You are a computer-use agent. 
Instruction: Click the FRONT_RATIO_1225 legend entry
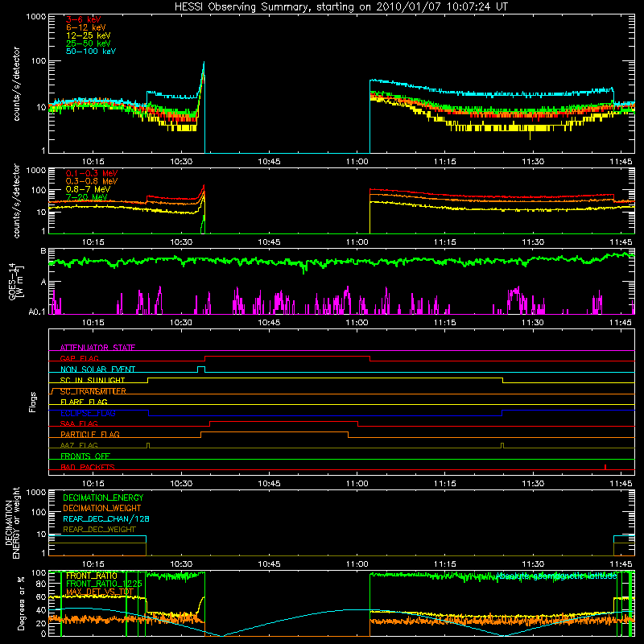point(104,584)
